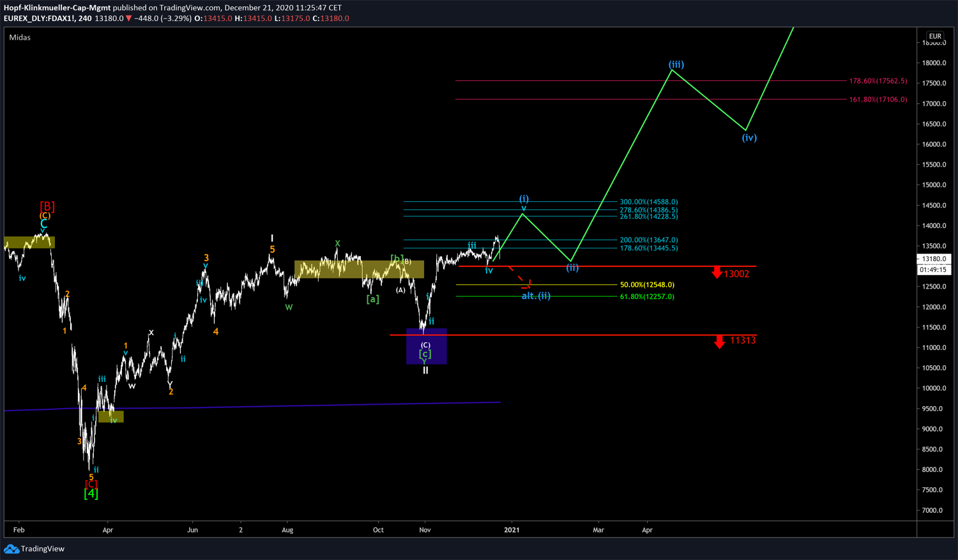Click the red 11313 price level text
958x560 pixels.
coord(743,340)
